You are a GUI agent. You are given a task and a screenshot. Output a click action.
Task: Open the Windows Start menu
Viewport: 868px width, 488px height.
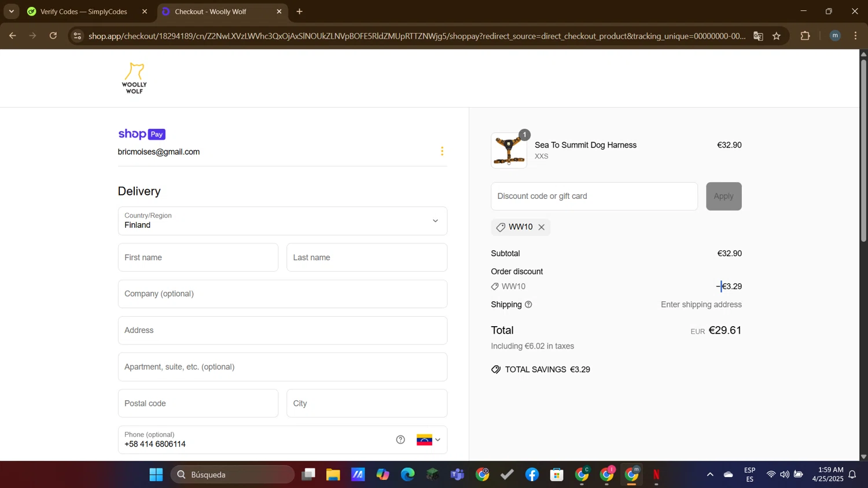[156, 475]
